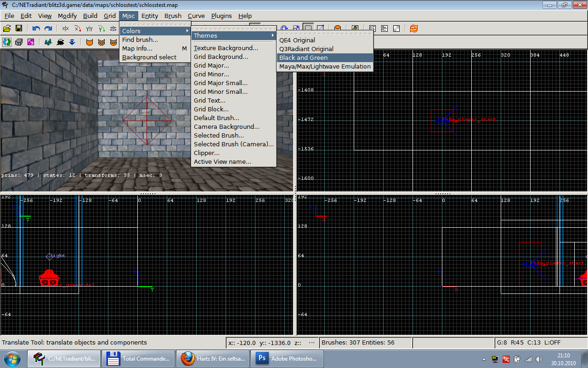Choose Maya/Max/Lightwave Emulation theme
588x368 pixels.
point(325,66)
